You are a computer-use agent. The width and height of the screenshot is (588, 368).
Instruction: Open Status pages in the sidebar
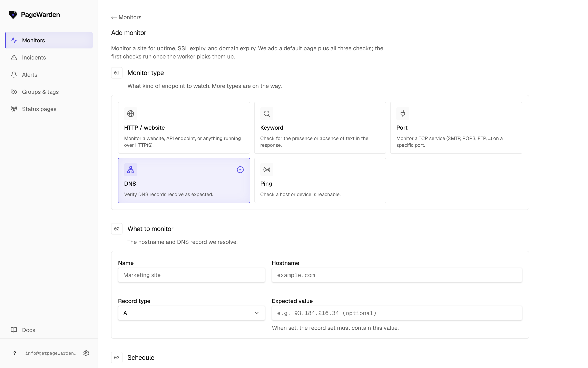click(49, 109)
